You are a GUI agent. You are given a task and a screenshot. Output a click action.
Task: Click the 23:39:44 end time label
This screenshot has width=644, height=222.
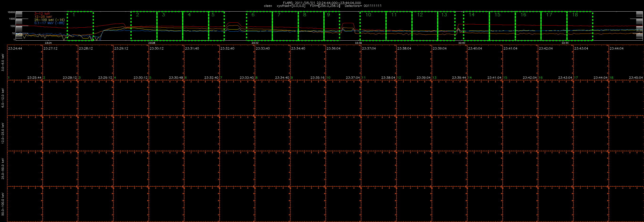(x=459, y=78)
